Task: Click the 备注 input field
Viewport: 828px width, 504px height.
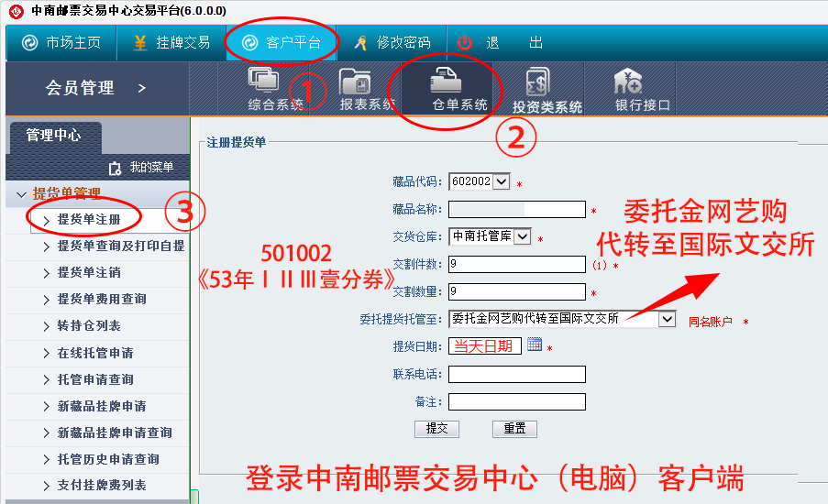Action: 516,401
